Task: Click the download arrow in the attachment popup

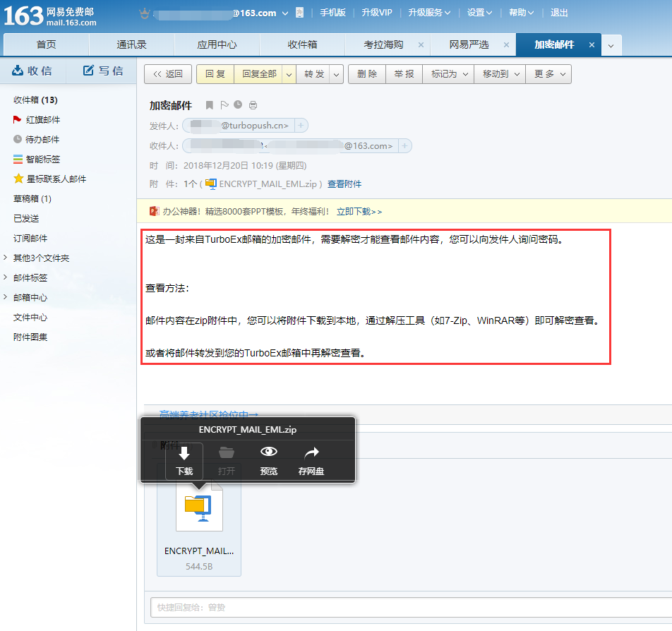Action: pos(184,453)
